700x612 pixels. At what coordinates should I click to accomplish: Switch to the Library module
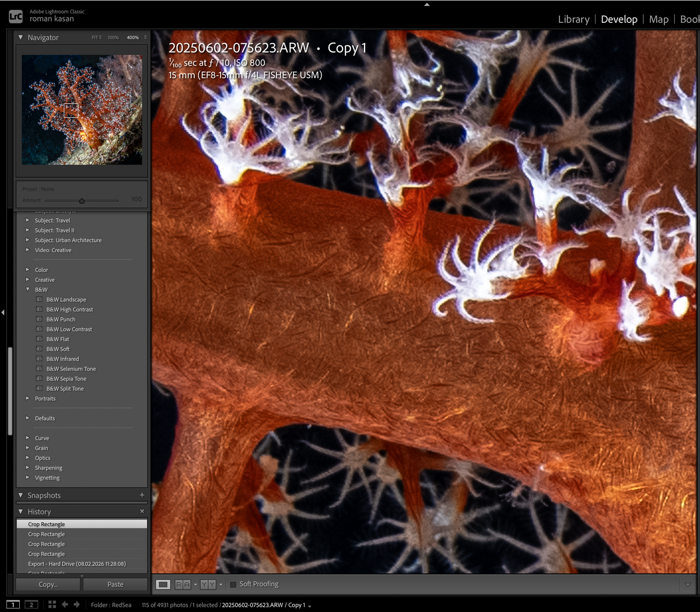coord(573,19)
